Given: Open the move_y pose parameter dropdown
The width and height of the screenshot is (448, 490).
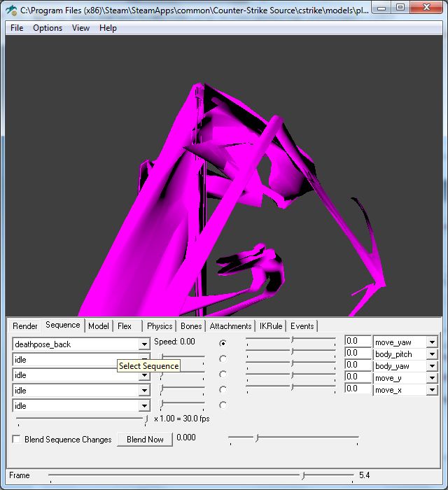Looking at the screenshot, I should 432,378.
